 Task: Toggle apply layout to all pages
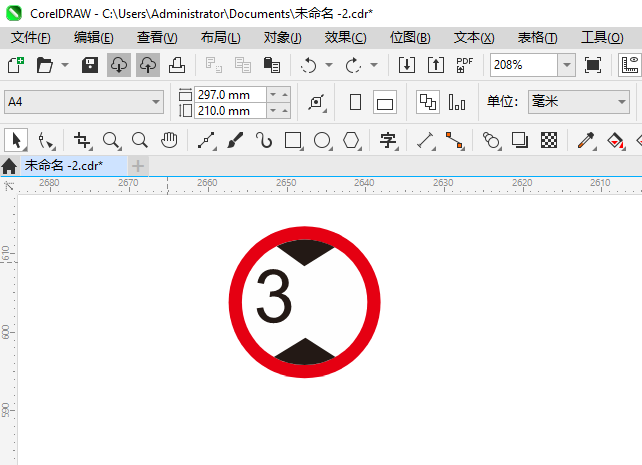tap(428, 102)
